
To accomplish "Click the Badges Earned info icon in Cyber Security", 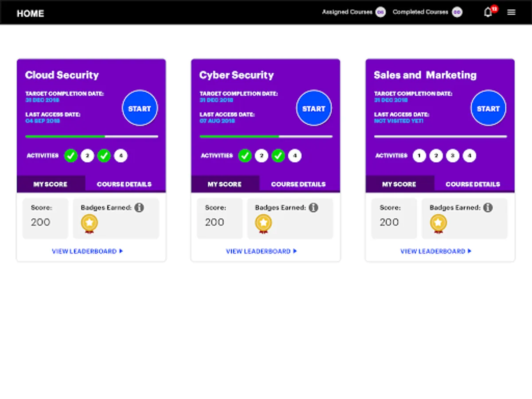I will pyautogui.click(x=313, y=207).
